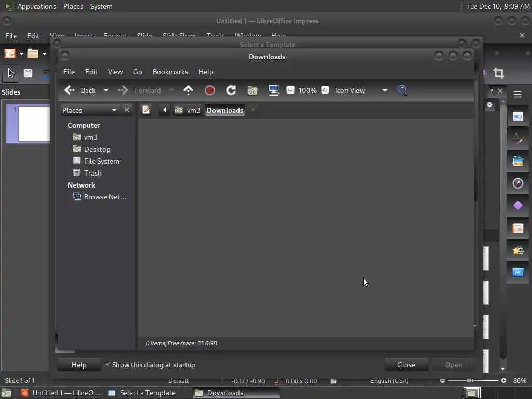Open sidebar hamburger settings menu

tap(517, 95)
